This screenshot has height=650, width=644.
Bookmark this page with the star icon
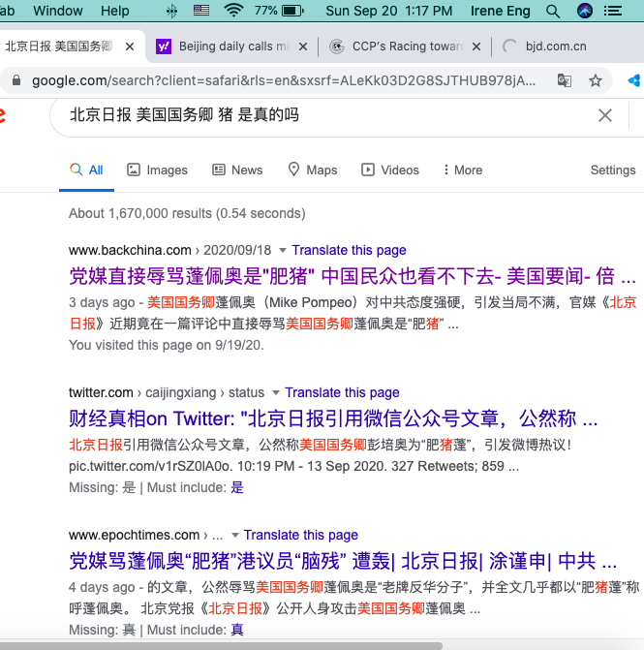pos(596,80)
